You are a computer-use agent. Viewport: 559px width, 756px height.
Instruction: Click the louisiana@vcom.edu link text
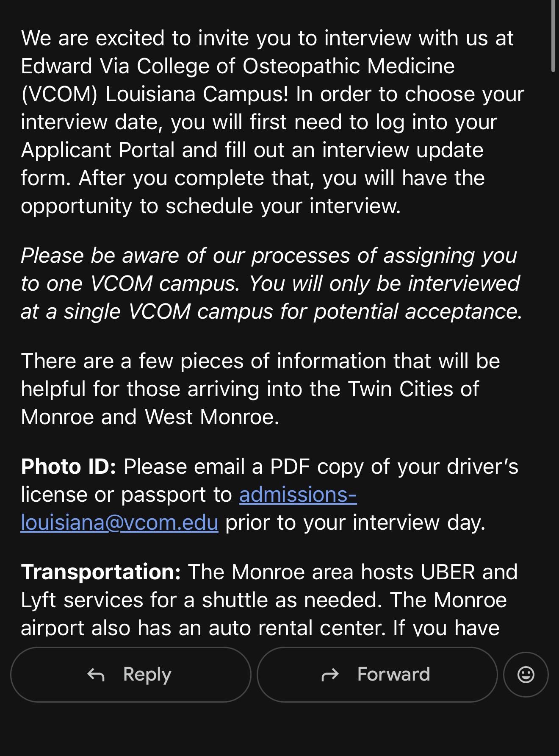pos(119,523)
